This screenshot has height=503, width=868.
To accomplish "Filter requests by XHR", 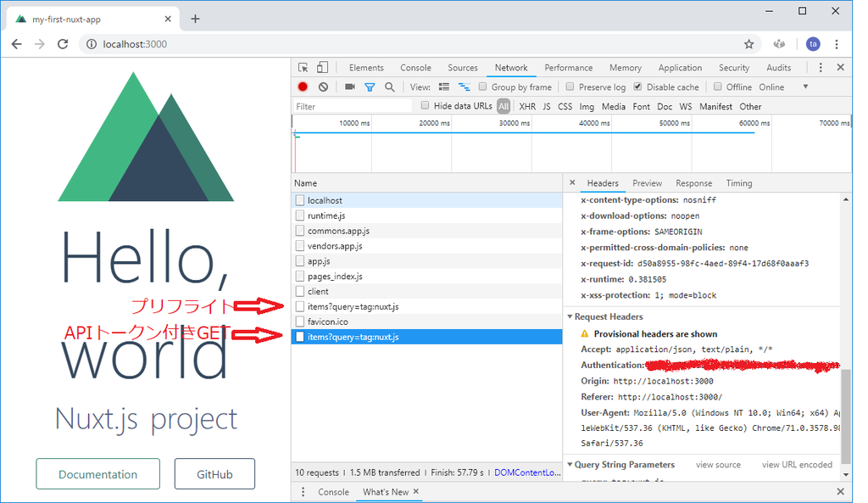I will [527, 106].
